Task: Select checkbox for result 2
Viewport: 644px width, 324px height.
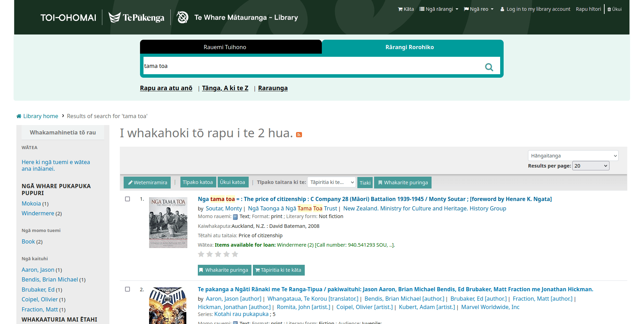Action: click(127, 289)
